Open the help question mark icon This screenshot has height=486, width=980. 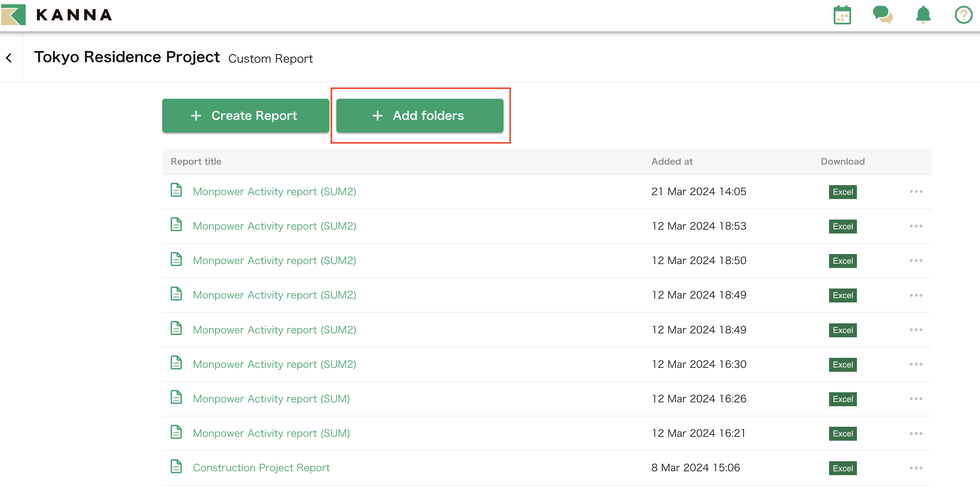tap(963, 15)
